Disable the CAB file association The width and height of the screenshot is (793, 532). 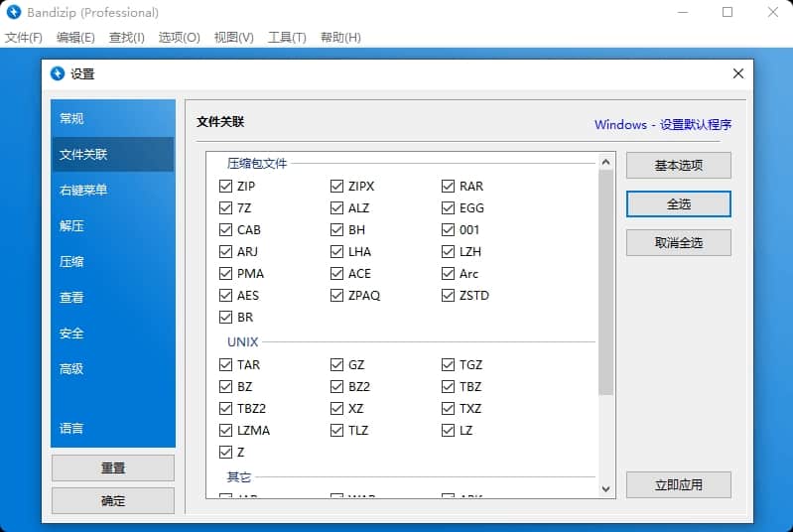(x=225, y=229)
